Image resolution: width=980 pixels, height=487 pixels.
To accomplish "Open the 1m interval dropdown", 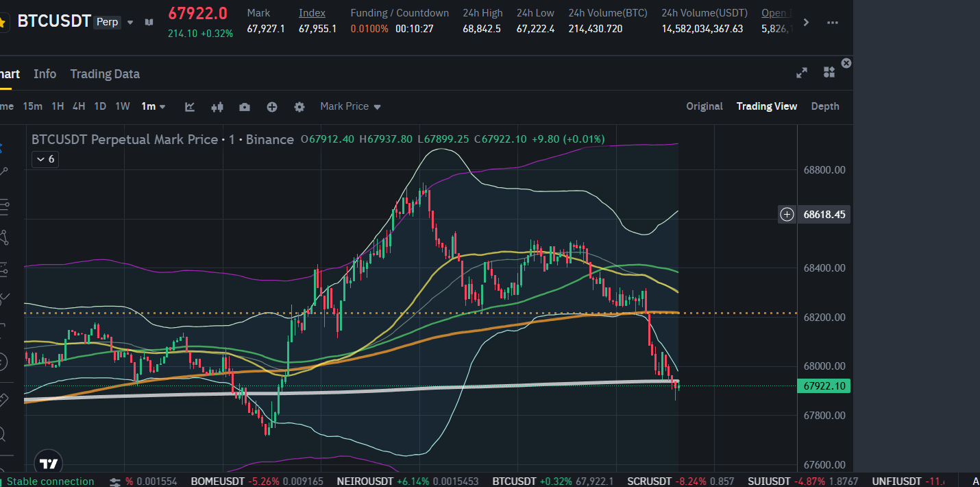I will [x=154, y=106].
